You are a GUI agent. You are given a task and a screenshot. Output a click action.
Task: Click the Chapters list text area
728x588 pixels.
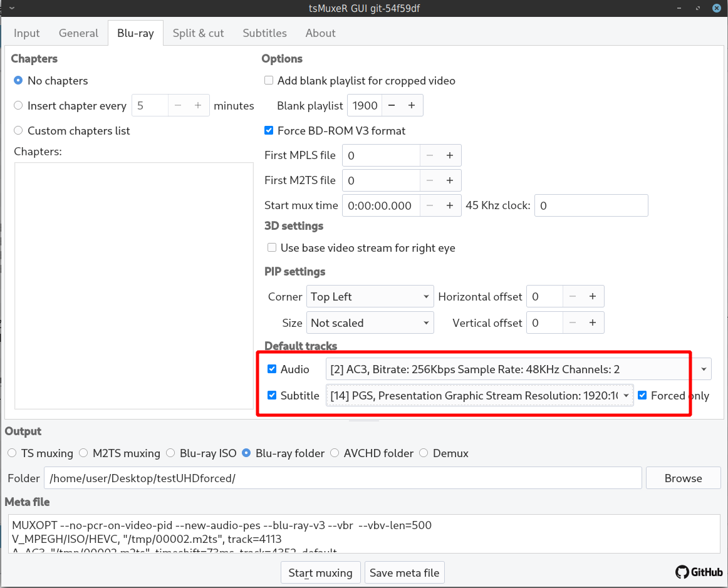click(133, 286)
